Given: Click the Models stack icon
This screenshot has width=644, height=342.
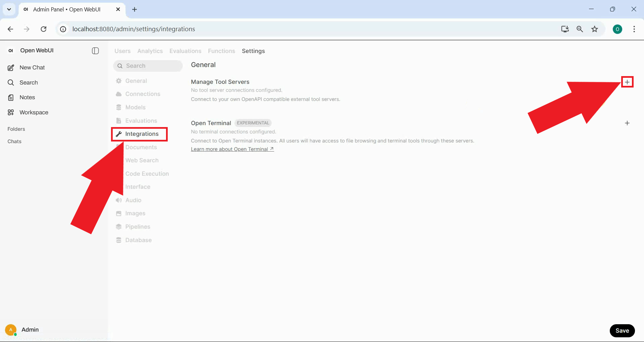Looking at the screenshot, I should click(x=119, y=107).
